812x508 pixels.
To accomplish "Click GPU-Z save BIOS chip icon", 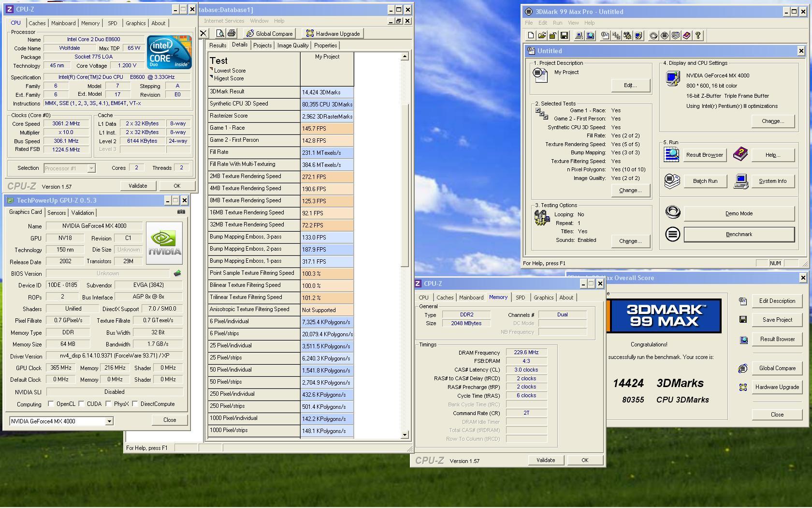I will point(177,273).
